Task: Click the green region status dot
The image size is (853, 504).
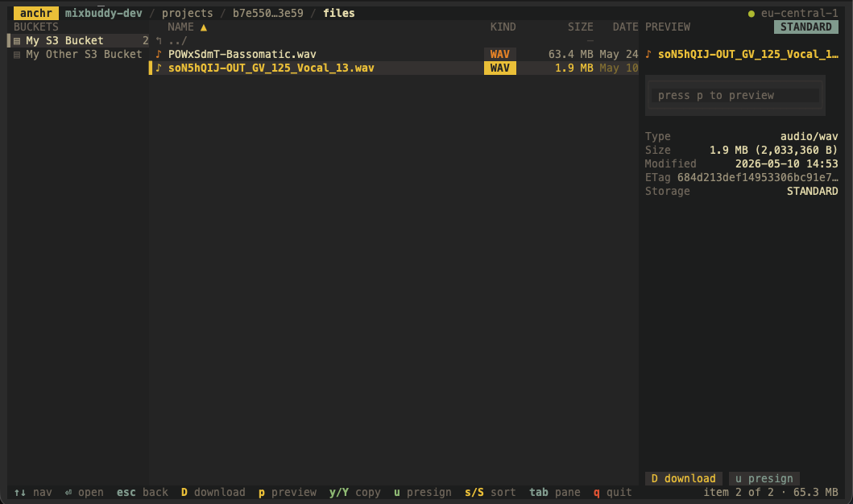Action: click(x=752, y=14)
